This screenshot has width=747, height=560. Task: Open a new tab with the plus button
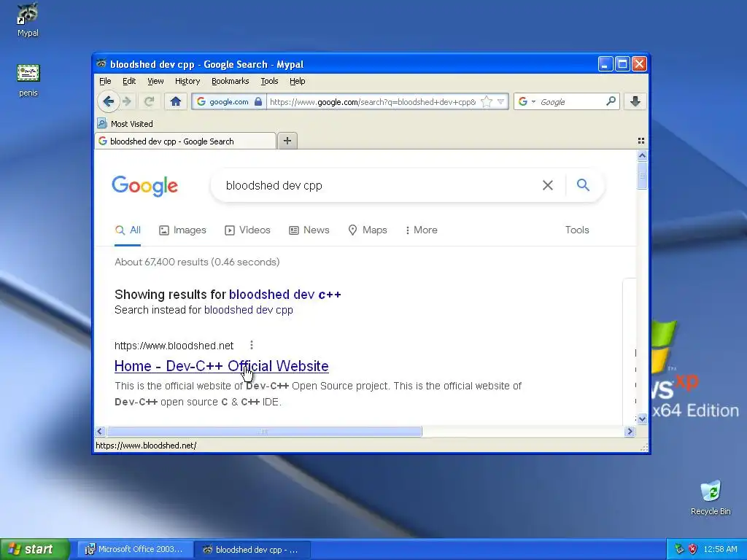click(287, 141)
